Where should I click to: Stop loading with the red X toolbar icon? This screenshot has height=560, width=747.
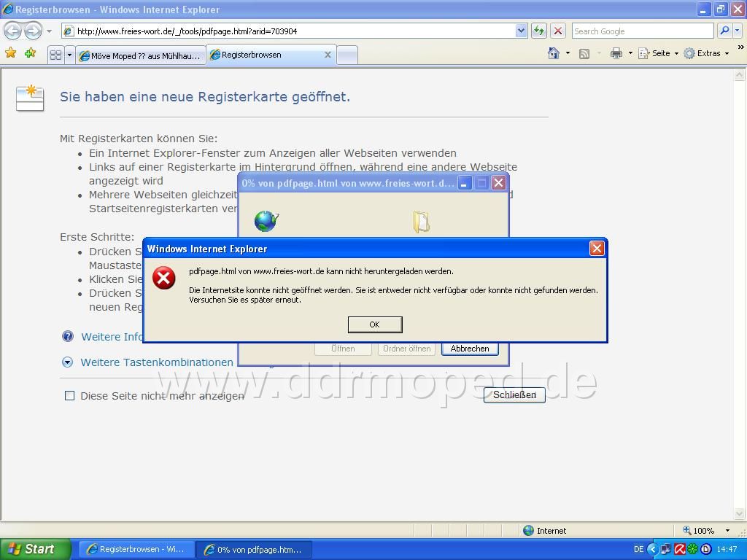pos(558,31)
